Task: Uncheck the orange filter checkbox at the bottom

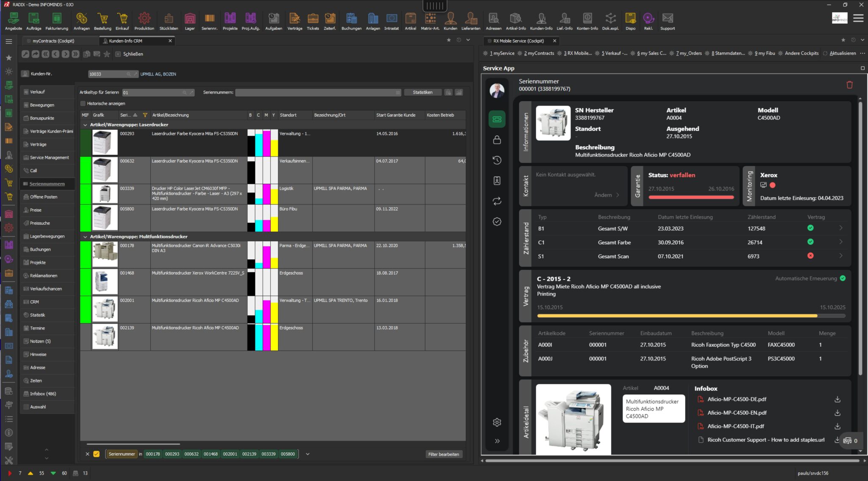Action: click(x=97, y=454)
